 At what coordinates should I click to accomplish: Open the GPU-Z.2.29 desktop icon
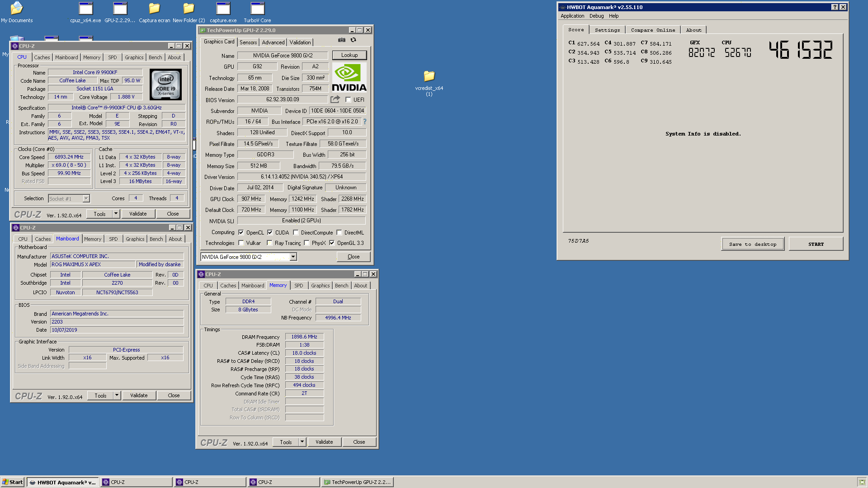click(x=120, y=12)
